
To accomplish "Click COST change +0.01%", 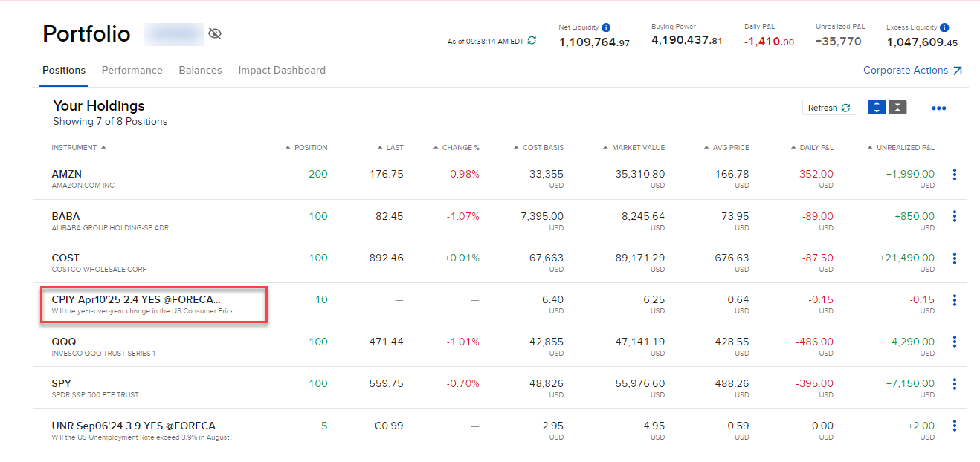I will pyautogui.click(x=462, y=258).
